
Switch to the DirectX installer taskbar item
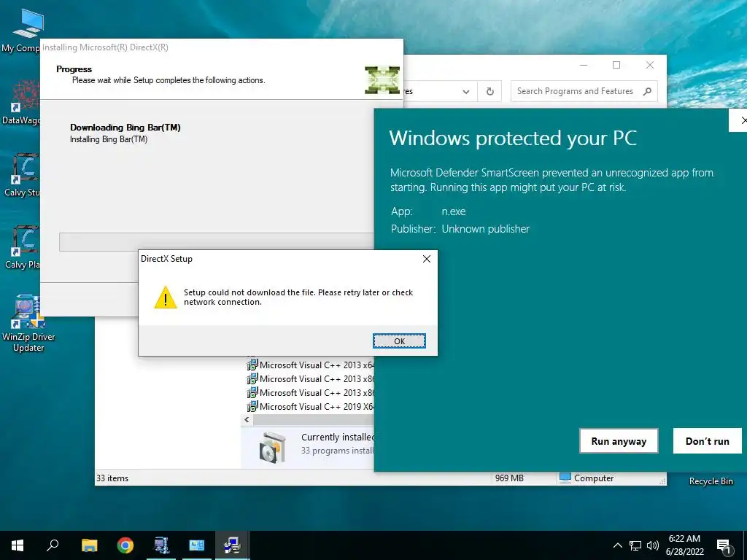pos(233,545)
